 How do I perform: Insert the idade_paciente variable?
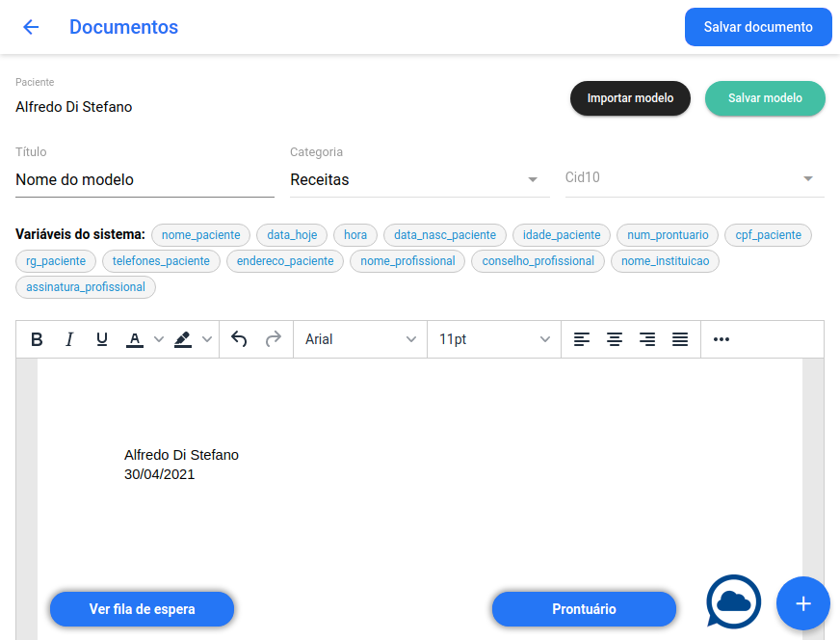click(562, 235)
